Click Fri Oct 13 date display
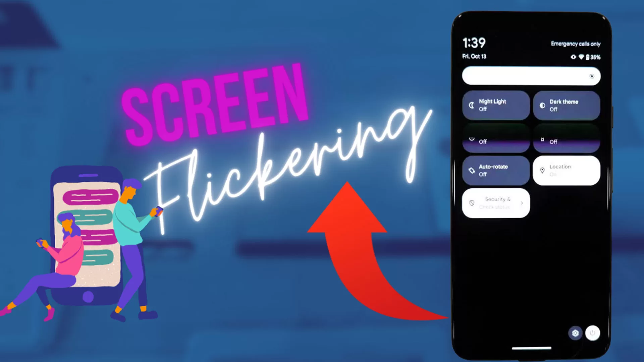Screen dimensions: 644x362 click(475, 56)
